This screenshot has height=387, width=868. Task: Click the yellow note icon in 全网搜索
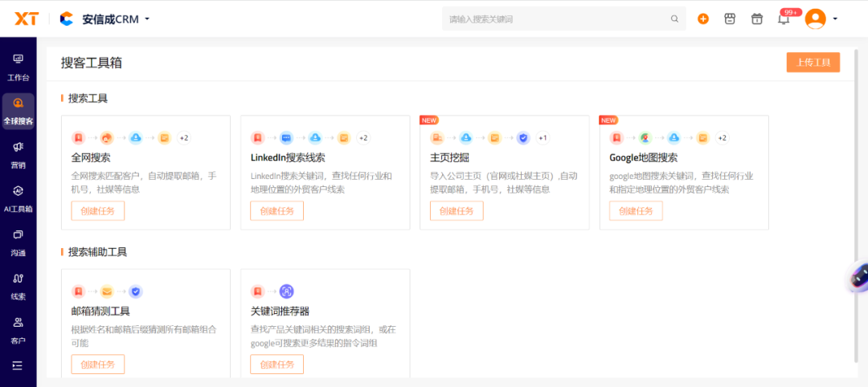pyautogui.click(x=165, y=137)
